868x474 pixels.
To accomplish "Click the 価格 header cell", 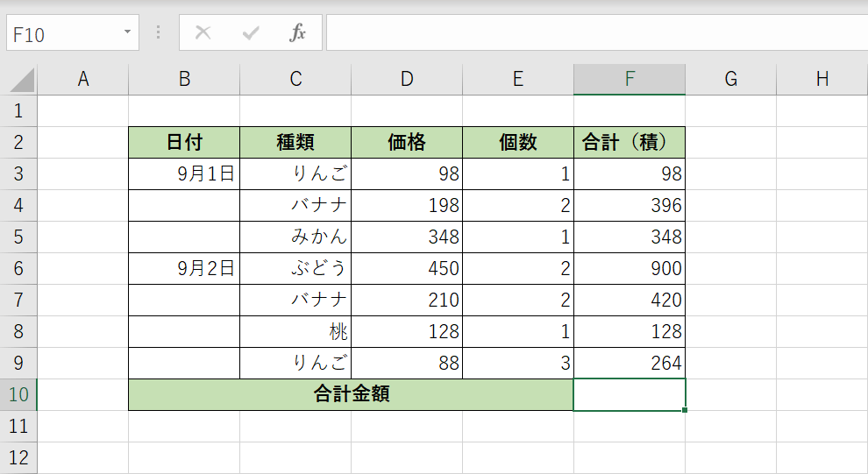I will (x=407, y=143).
